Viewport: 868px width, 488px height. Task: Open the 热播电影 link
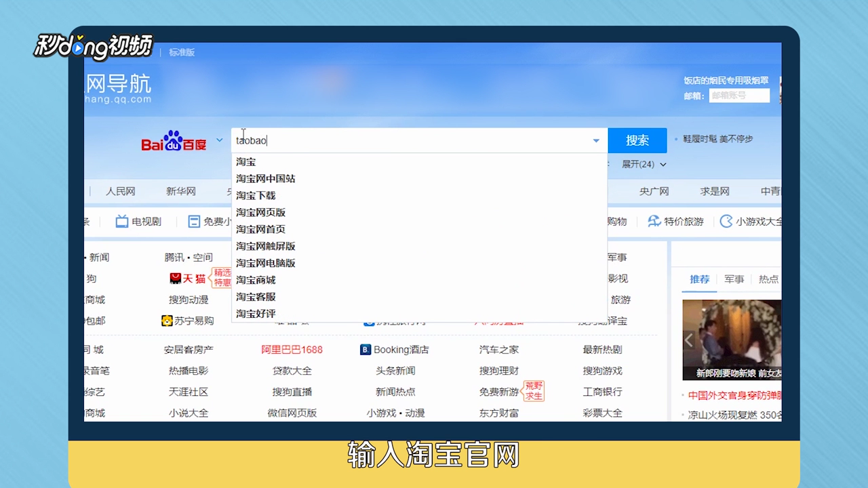click(x=189, y=371)
